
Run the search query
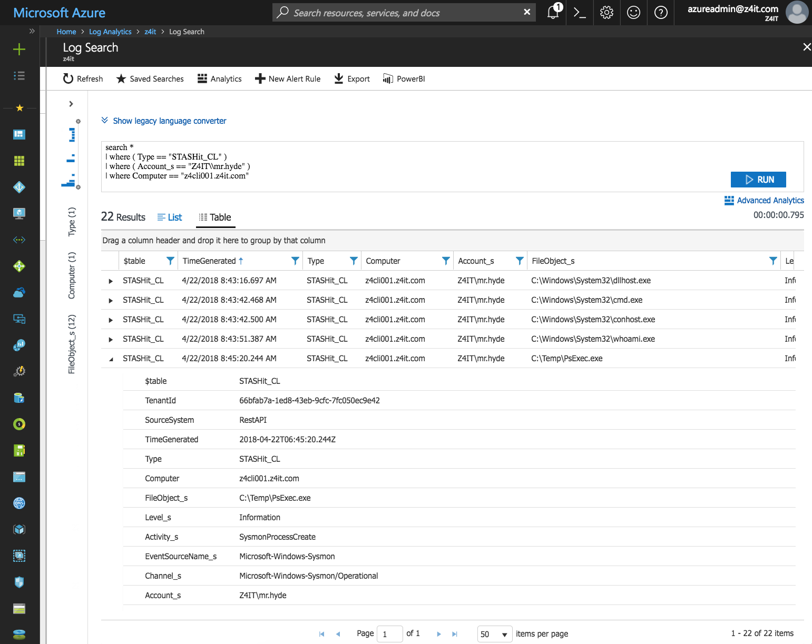[758, 180]
